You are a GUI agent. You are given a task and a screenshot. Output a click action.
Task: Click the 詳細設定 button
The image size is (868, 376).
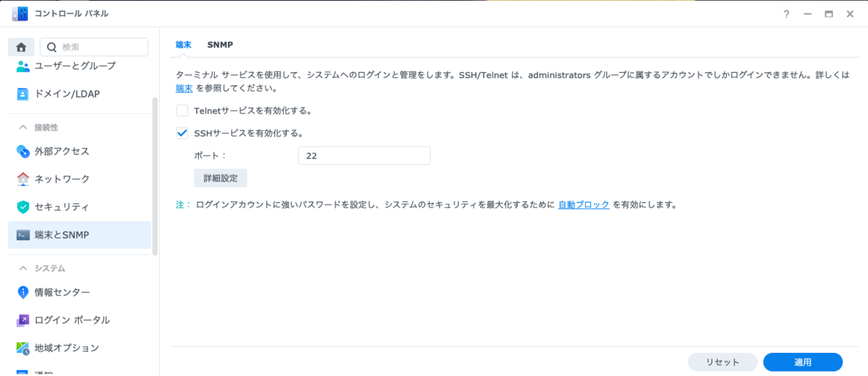[x=221, y=178]
